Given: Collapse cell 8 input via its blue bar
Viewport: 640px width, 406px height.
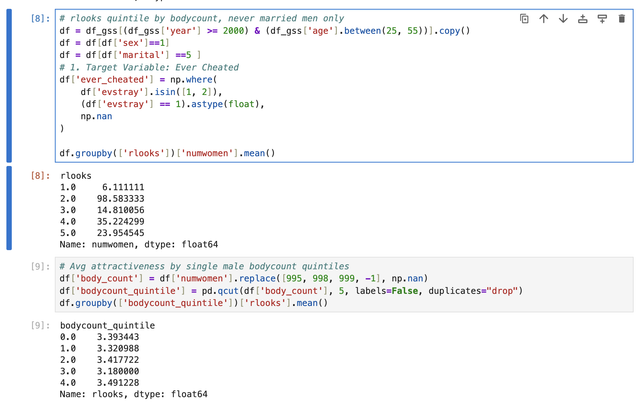Looking at the screenshot, I should pyautogui.click(x=9, y=86).
